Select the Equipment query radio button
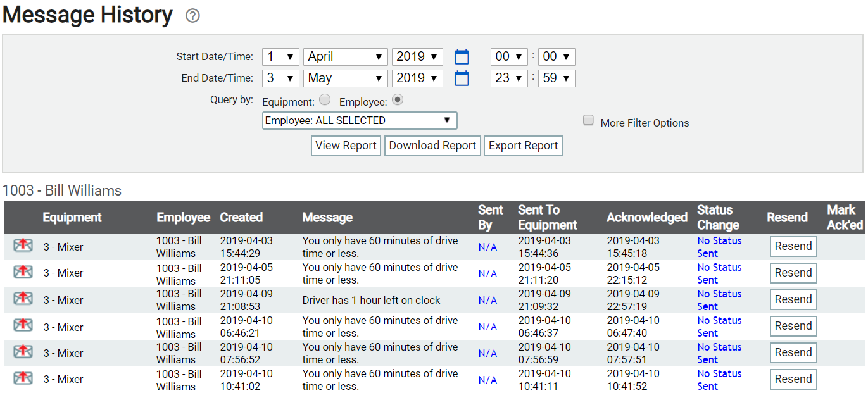This screenshot has height=393, width=868. pos(325,99)
